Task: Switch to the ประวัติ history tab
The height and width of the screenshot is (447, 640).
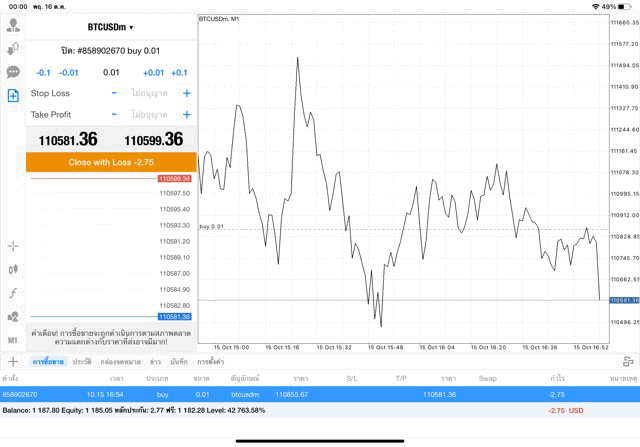Action: pos(80,361)
